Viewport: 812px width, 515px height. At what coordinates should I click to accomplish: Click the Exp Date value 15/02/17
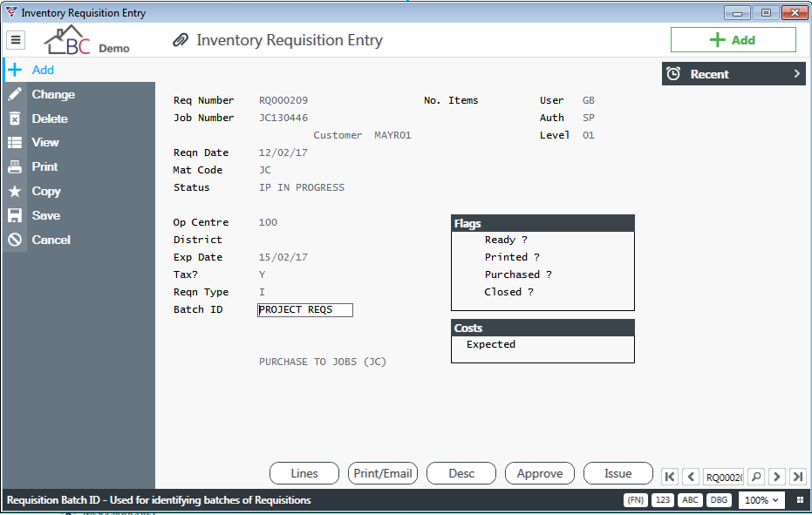283,257
